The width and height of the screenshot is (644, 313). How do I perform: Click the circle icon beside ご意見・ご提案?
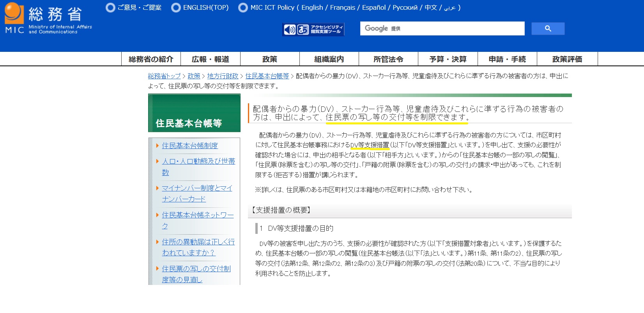pyautogui.click(x=110, y=7)
